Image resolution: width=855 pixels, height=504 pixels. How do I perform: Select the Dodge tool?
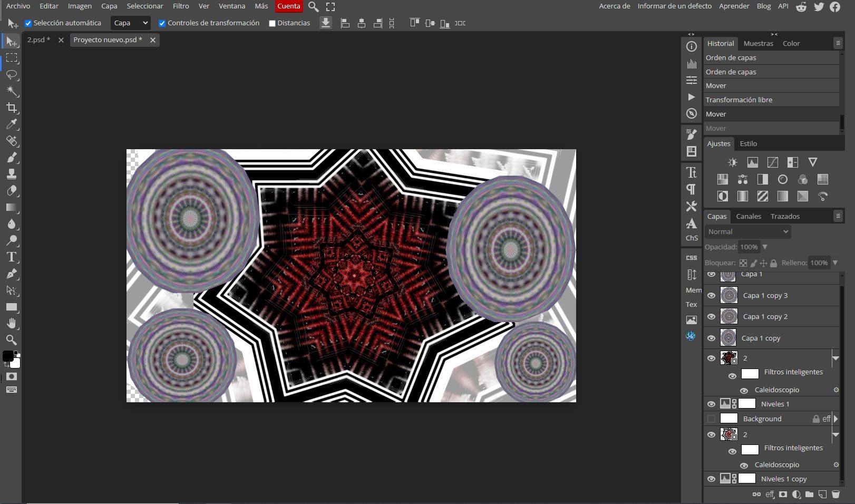click(12, 240)
